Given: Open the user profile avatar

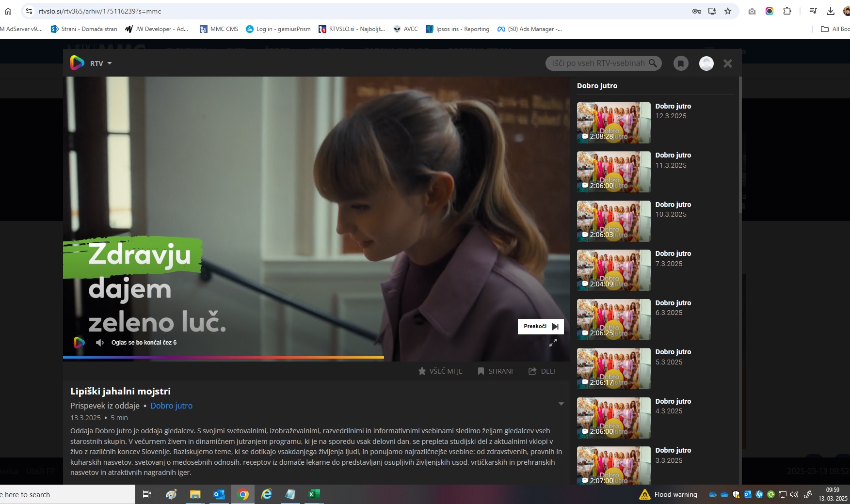Looking at the screenshot, I should point(706,63).
